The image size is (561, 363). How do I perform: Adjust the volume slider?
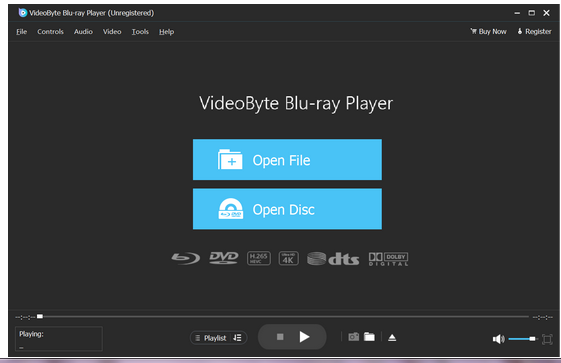522,339
